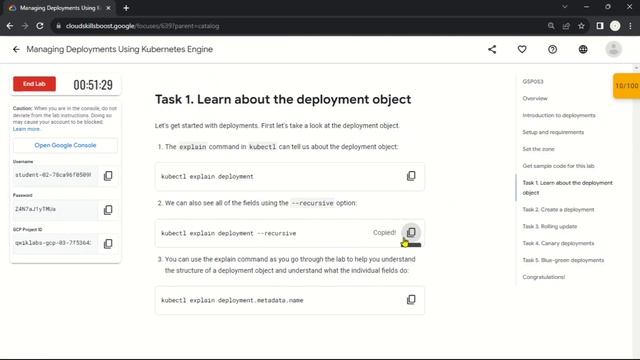640x360 pixels.
Task: Click the GCP project ID field qwiklabs-gcp
Action: click(x=55, y=243)
